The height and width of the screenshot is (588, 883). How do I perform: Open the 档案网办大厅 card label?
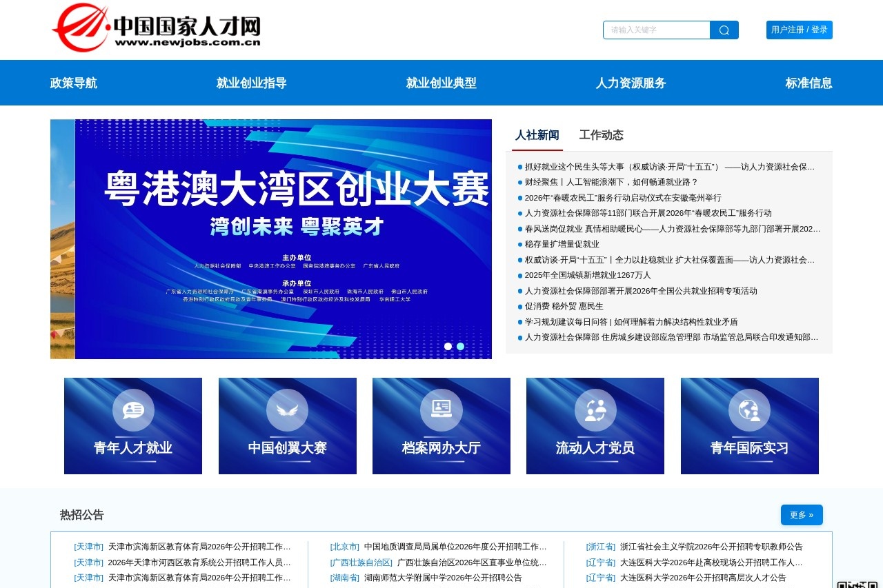pos(441,448)
